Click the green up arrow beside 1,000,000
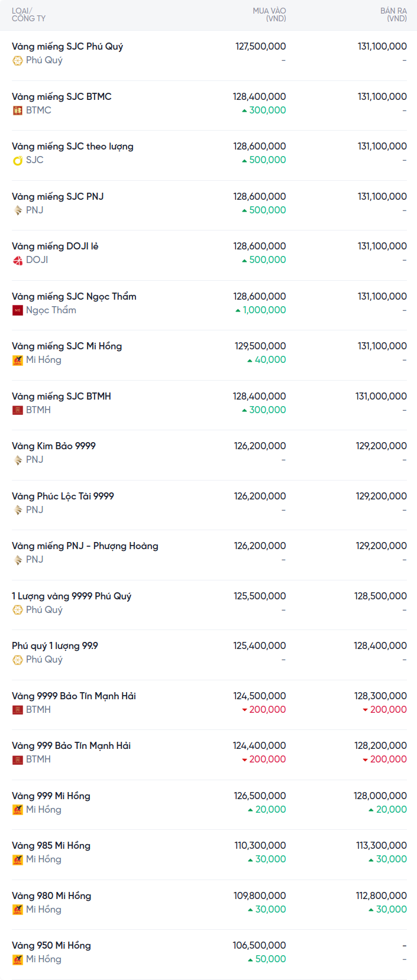The height and width of the screenshot is (980, 417). 238,310
